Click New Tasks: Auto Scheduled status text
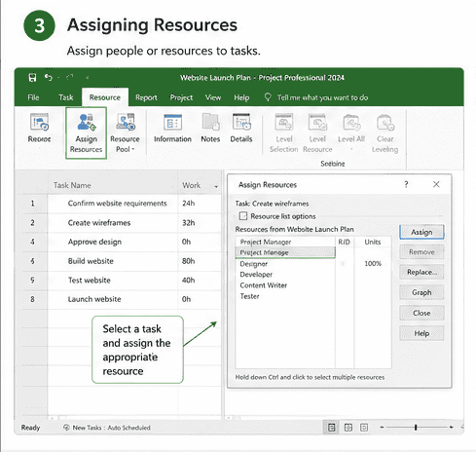This screenshot has width=476, height=452. pyautogui.click(x=112, y=428)
